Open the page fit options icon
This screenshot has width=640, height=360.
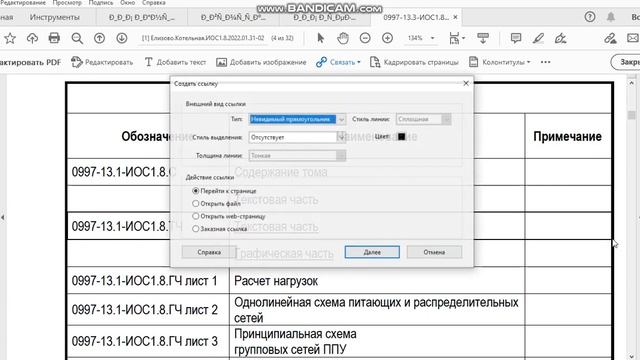(x=456, y=38)
